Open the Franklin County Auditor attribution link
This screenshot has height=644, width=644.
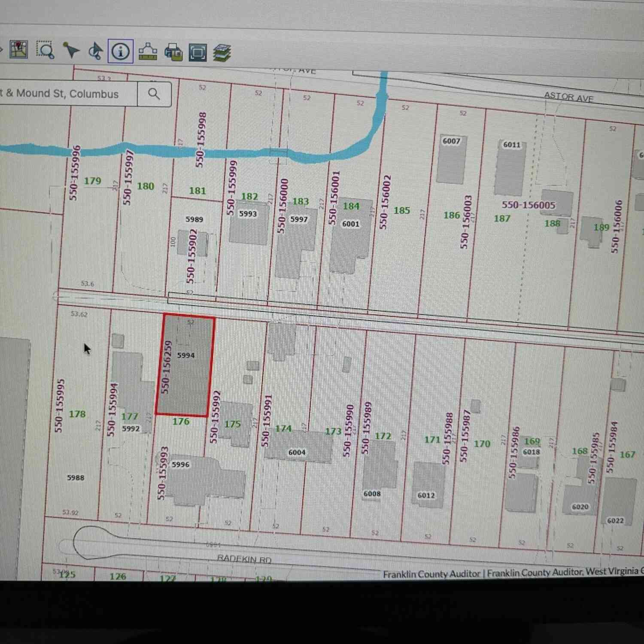point(431,574)
